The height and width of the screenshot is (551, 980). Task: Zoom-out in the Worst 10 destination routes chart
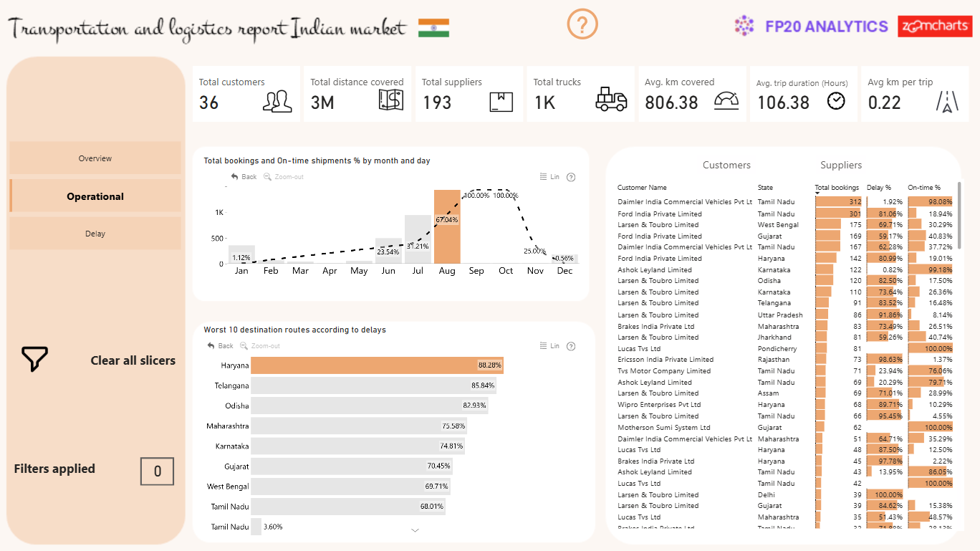[260, 346]
